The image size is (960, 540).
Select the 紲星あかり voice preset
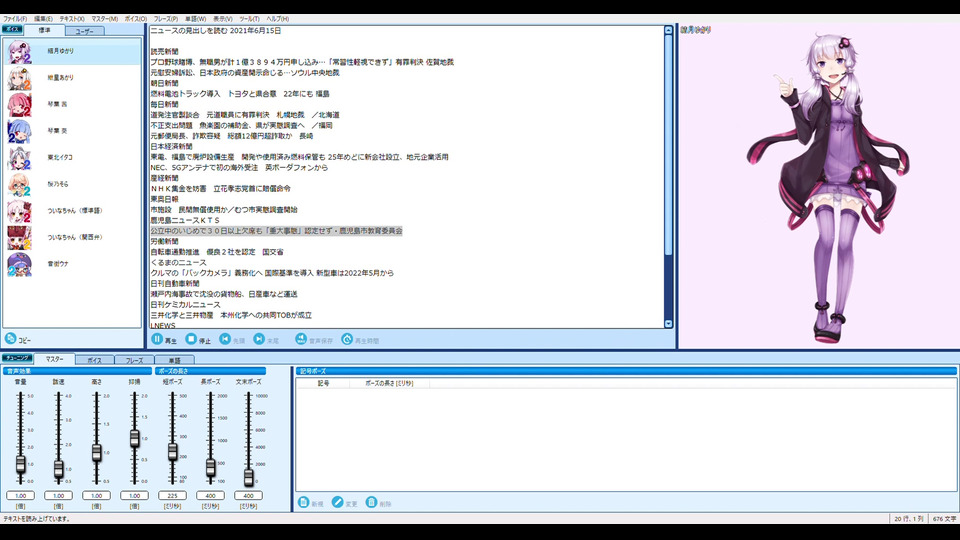click(x=72, y=78)
